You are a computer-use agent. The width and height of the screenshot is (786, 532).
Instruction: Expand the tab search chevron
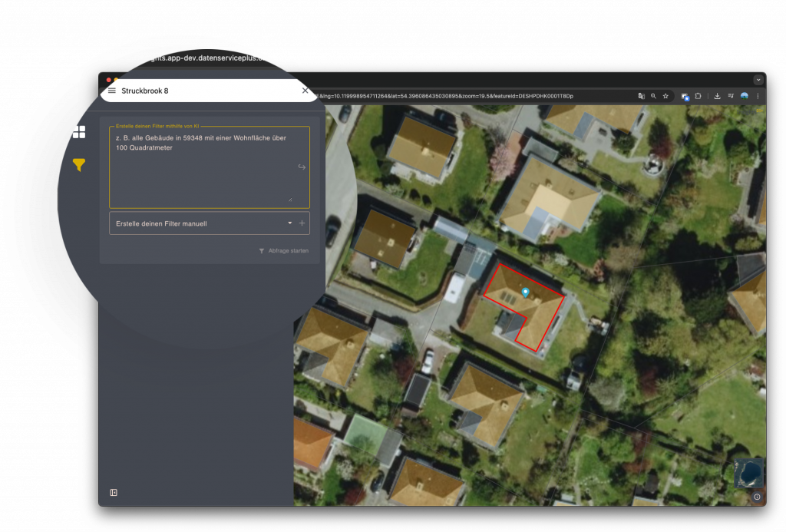click(758, 80)
